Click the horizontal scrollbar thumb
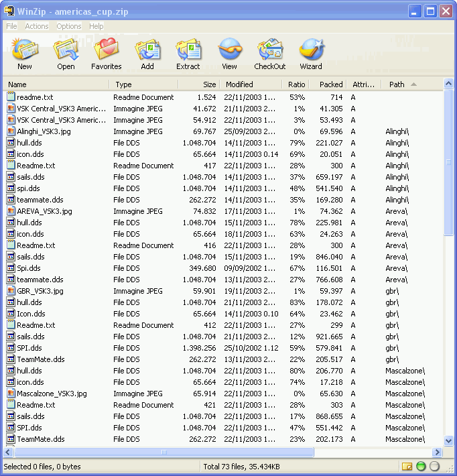This screenshot has height=476, width=457. [164, 452]
